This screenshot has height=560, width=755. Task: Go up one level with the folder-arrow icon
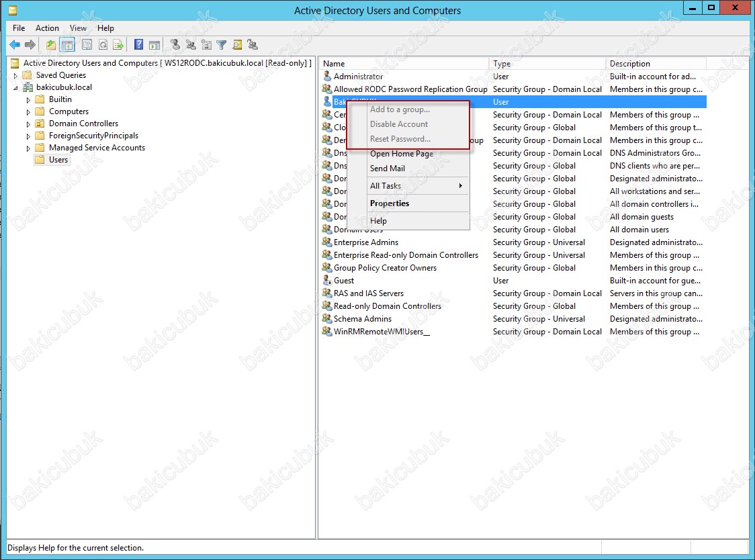(x=50, y=45)
